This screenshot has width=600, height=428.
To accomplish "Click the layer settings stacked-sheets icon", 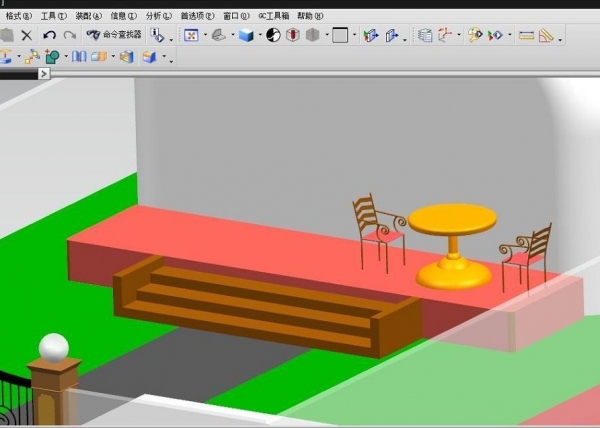I will [425, 35].
